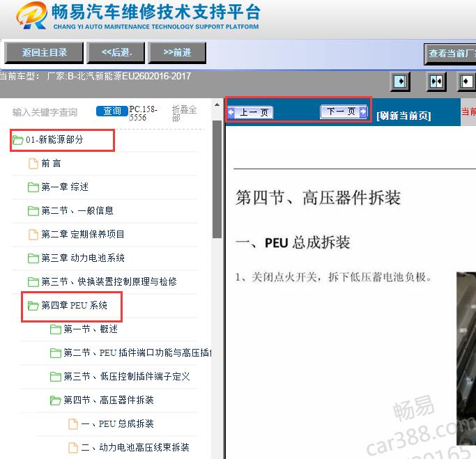This screenshot has height=459, width=476.
Task: Expand 第三章 动力电池系统 chapter
Action: (x=83, y=258)
